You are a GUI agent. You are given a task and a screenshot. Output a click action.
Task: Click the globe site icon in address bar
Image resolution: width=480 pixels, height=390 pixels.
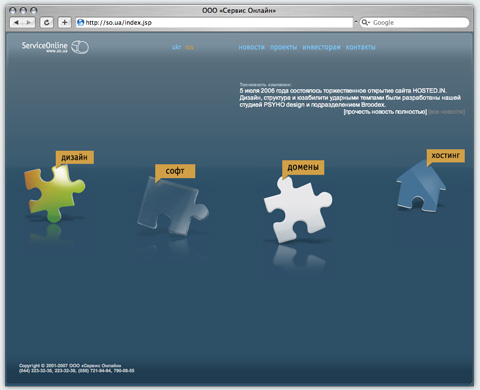(x=80, y=22)
